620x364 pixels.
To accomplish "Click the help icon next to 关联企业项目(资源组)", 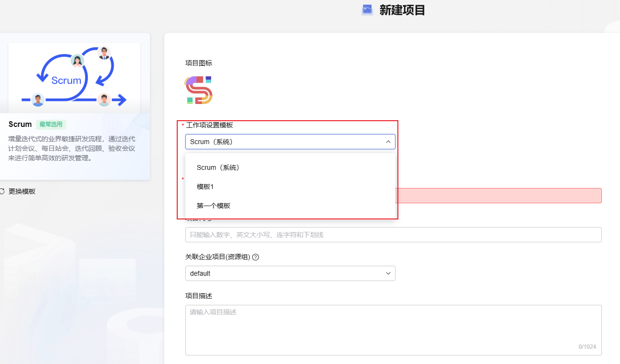I will [x=256, y=257].
